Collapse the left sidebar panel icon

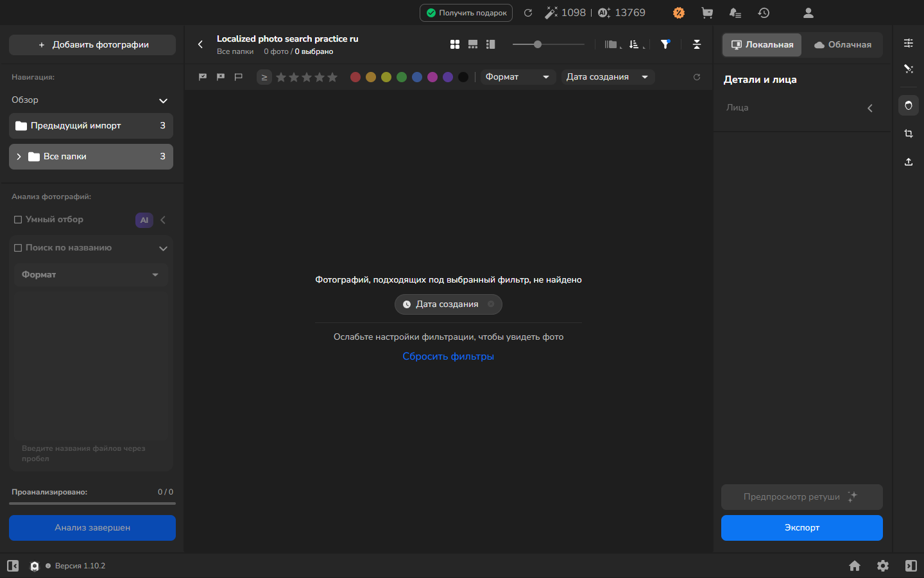(13, 566)
